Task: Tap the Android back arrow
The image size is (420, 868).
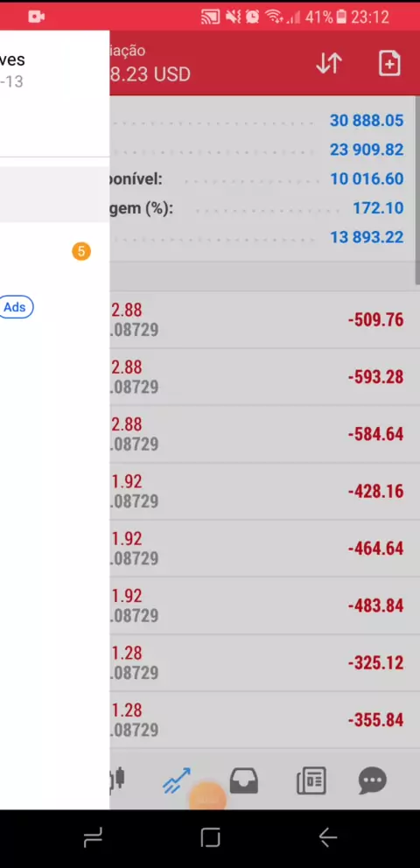Action: point(327,837)
